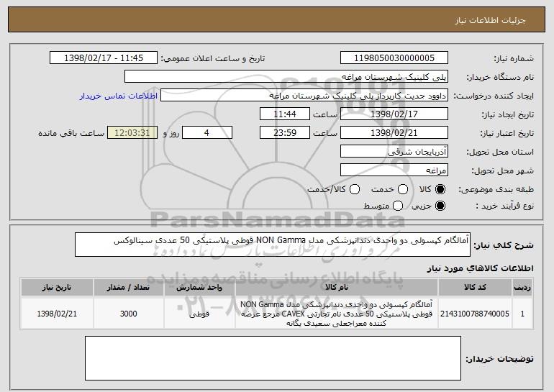This screenshot has height=392, width=554.
Task: Choose the کالا/خدمت radio option
Action: click(x=353, y=189)
